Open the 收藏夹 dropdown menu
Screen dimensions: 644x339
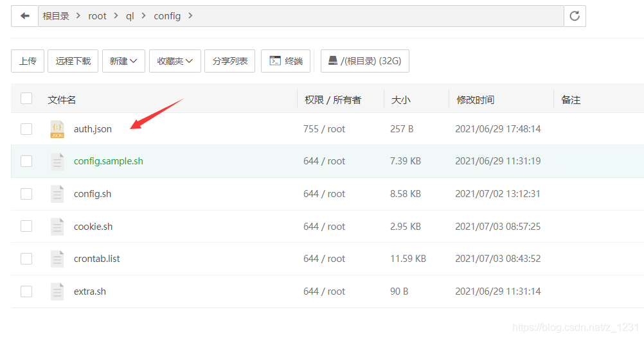pos(175,61)
